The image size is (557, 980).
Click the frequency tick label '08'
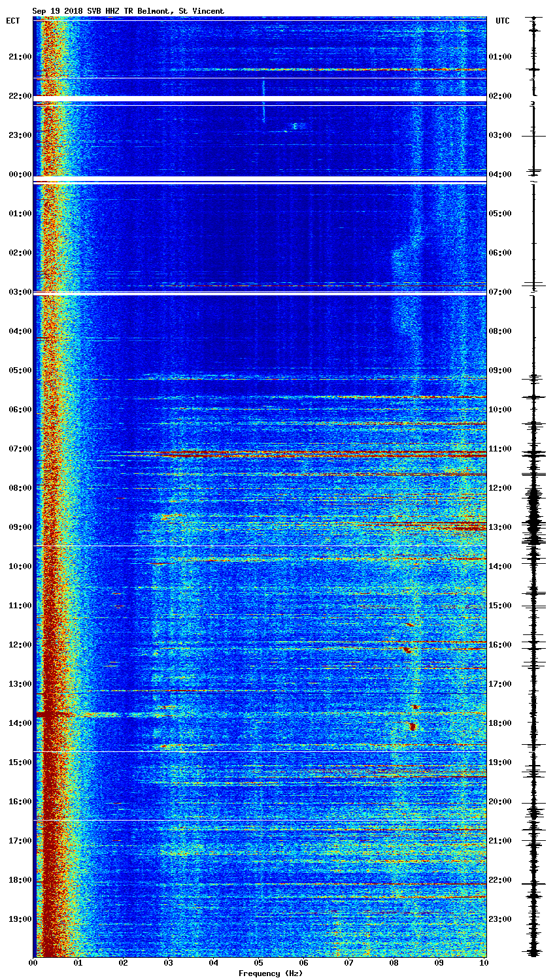click(x=394, y=963)
